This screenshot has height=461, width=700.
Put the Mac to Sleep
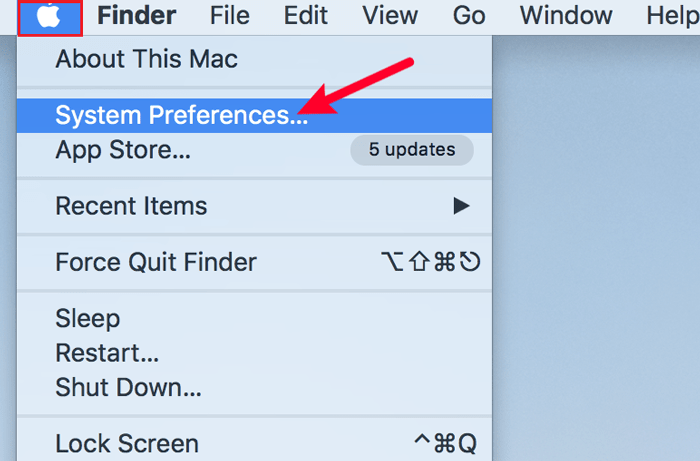point(88,319)
